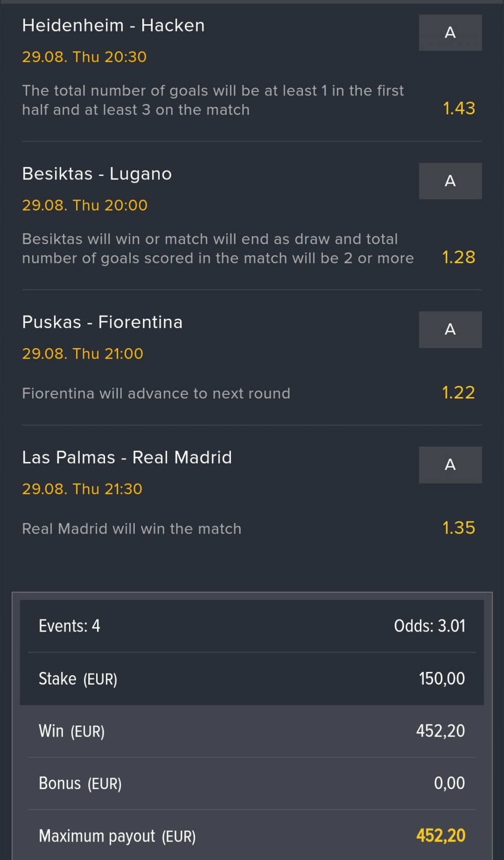504x860 pixels.
Task: Open the Besiktas - Lugano match title
Action: [97, 174]
